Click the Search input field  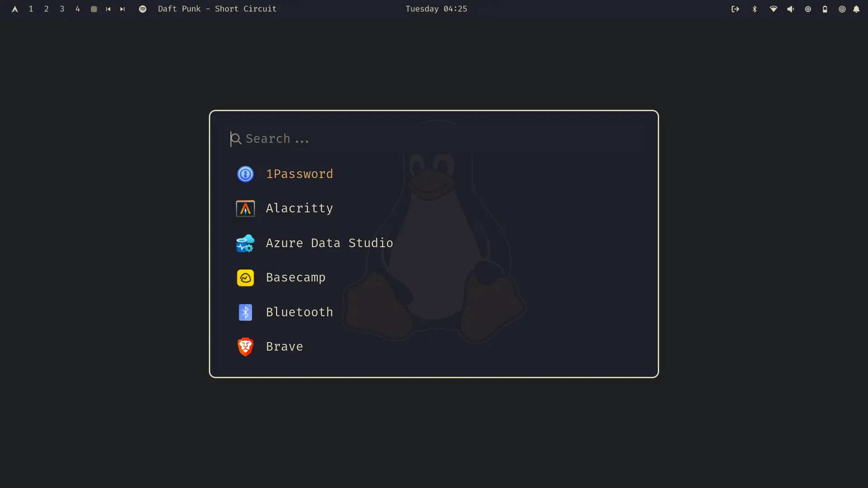(x=407, y=139)
